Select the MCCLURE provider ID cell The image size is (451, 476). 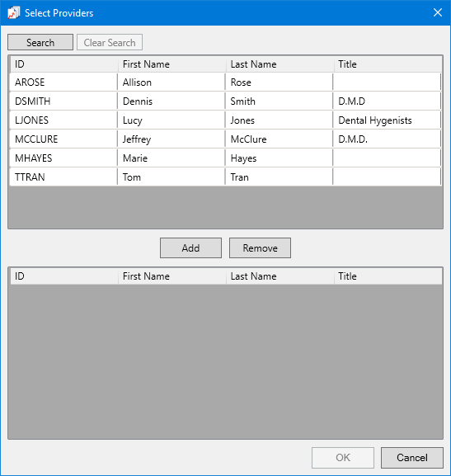63,139
